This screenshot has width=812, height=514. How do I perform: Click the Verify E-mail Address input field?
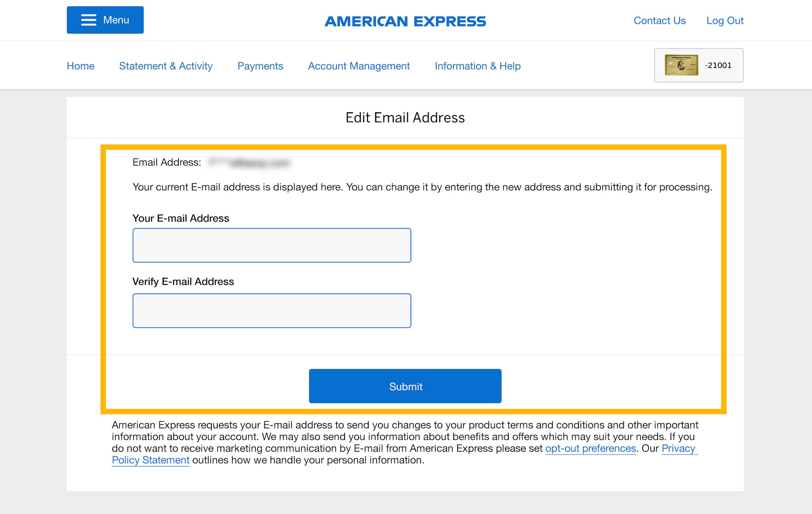coord(272,310)
